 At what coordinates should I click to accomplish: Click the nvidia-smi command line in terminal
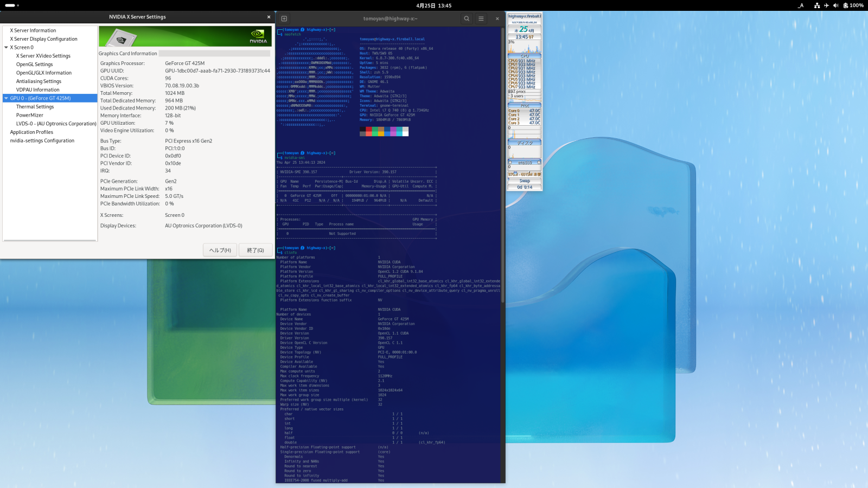(x=295, y=158)
